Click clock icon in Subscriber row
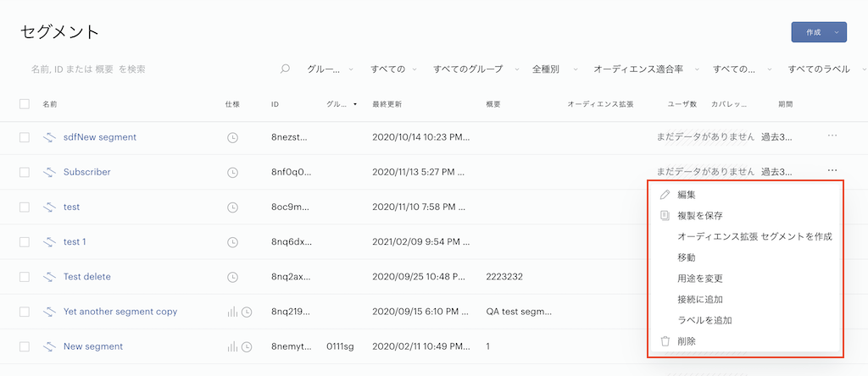 [233, 173]
